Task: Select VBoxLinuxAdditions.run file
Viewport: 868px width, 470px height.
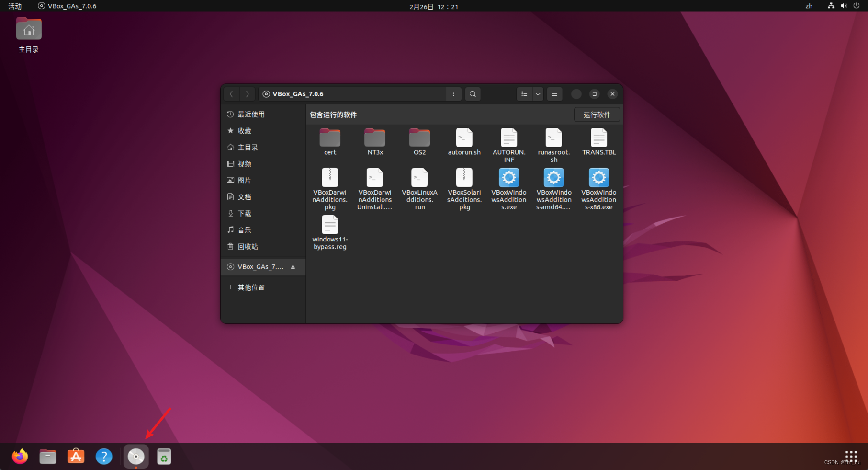Action: tap(419, 189)
